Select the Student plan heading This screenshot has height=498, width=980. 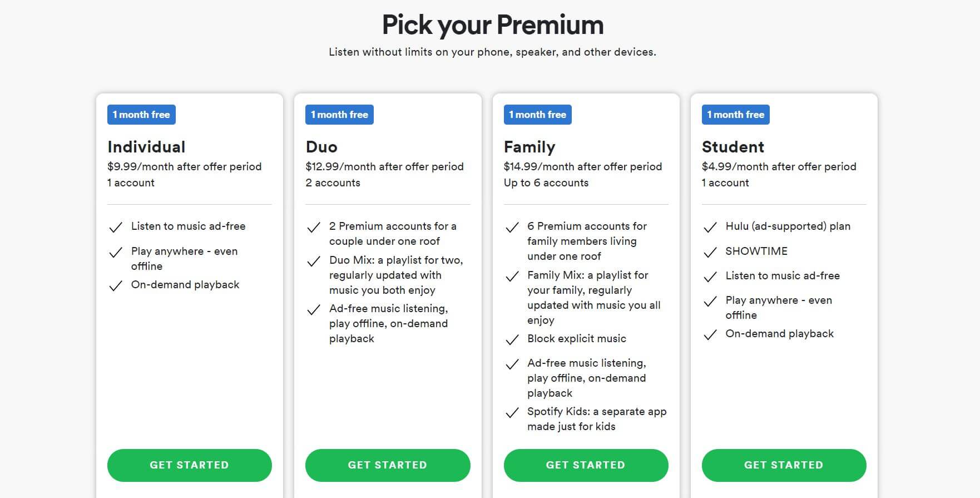[x=732, y=147]
